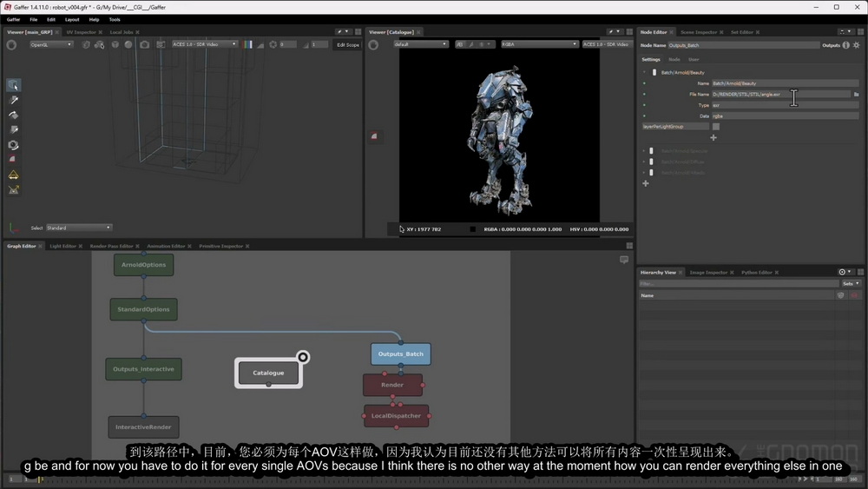Toggle Batch/Arnold/Beauty output active switch
This screenshot has height=489, width=868.
pyautogui.click(x=654, y=73)
